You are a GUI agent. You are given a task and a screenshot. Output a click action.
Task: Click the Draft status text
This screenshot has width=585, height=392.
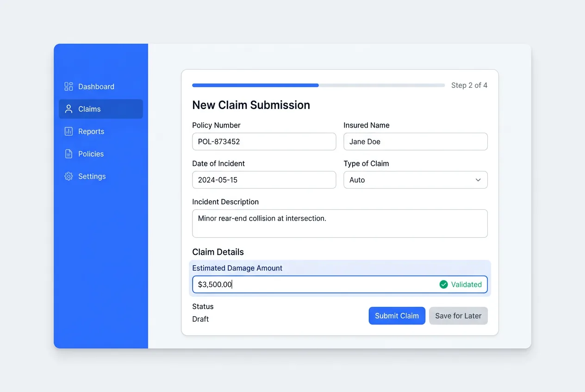tap(200, 319)
